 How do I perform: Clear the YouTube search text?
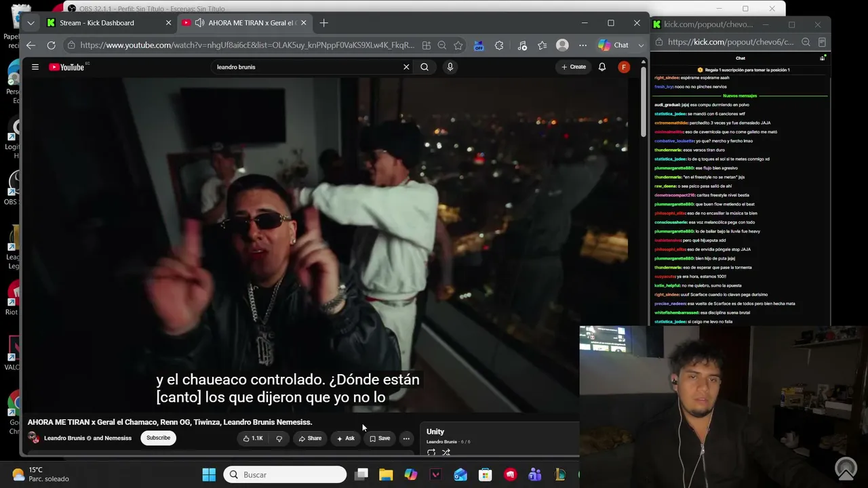(406, 67)
